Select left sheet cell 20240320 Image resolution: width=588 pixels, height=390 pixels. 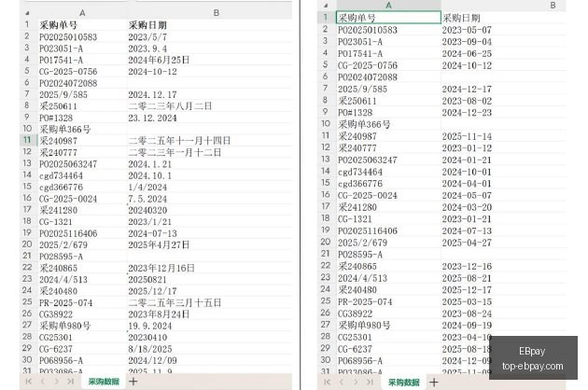point(209,210)
